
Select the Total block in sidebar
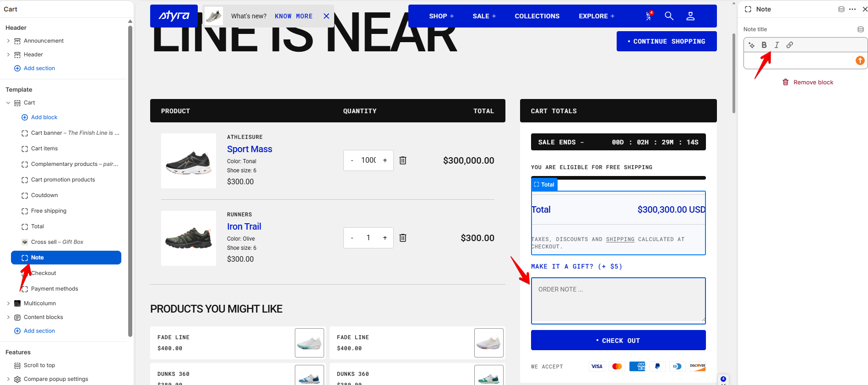tap(66, 226)
